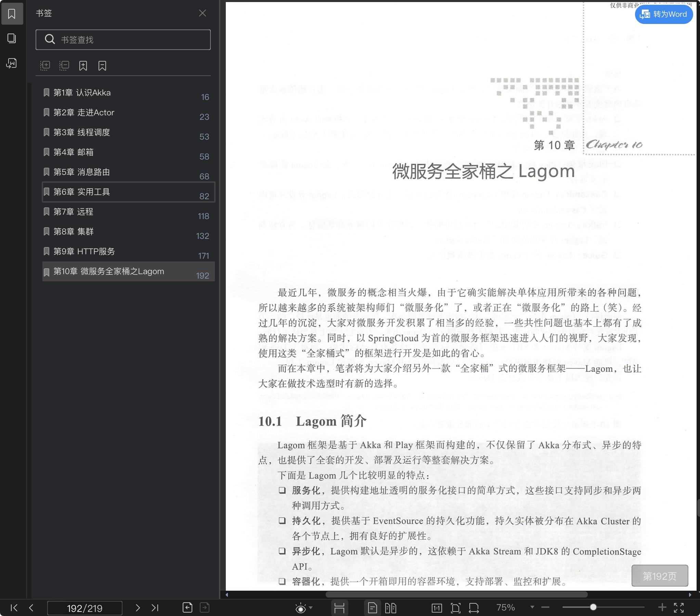Click the 75% zoom value

point(505,607)
